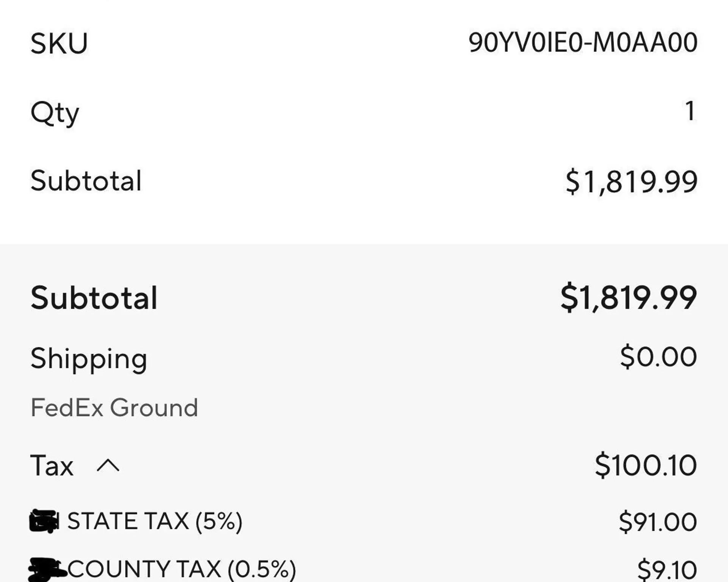The image size is (728, 582).
Task: Click the bold order Subtotal label
Action: coord(94,298)
